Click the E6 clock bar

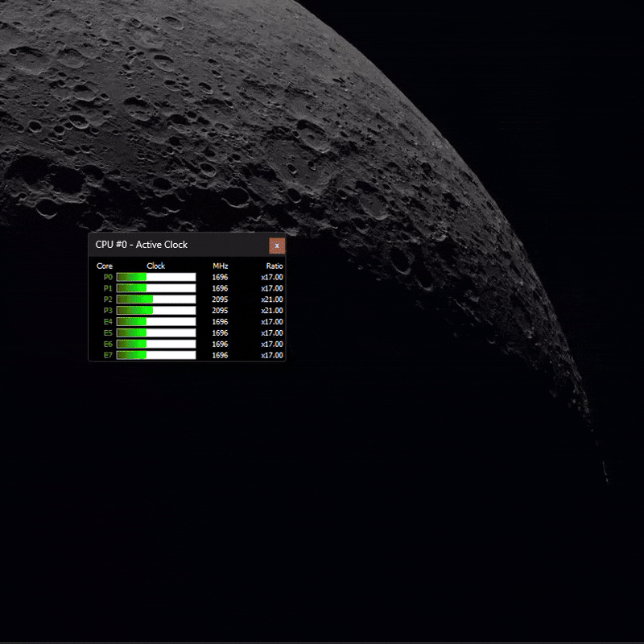[156, 345]
